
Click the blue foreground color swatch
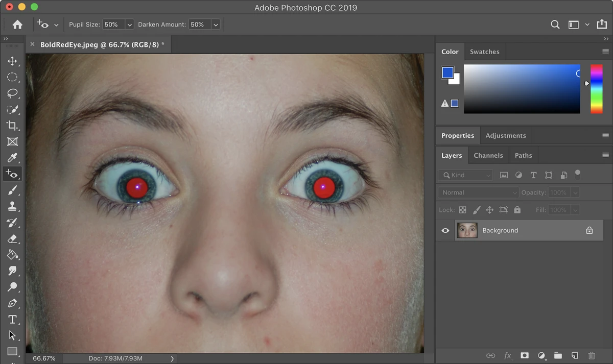(x=447, y=73)
